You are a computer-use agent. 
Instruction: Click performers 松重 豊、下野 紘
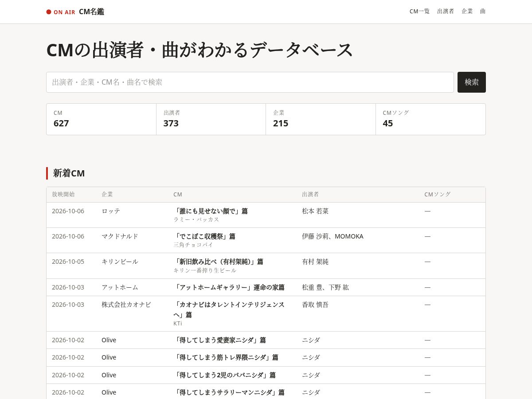(x=325, y=287)
